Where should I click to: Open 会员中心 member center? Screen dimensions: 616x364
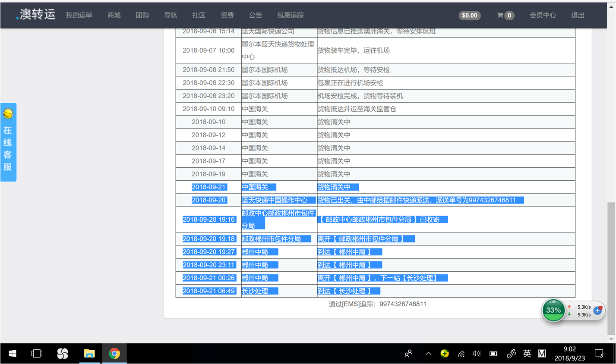(543, 15)
